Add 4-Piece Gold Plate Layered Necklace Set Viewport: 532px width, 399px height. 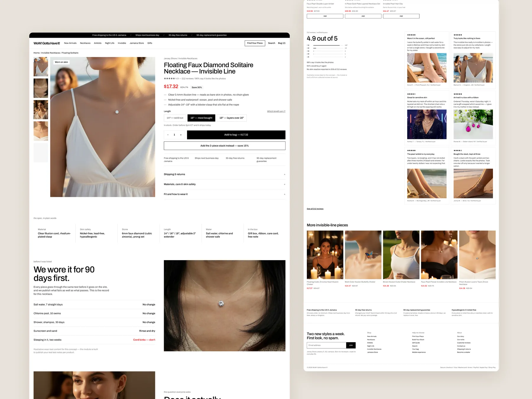(363, 16)
